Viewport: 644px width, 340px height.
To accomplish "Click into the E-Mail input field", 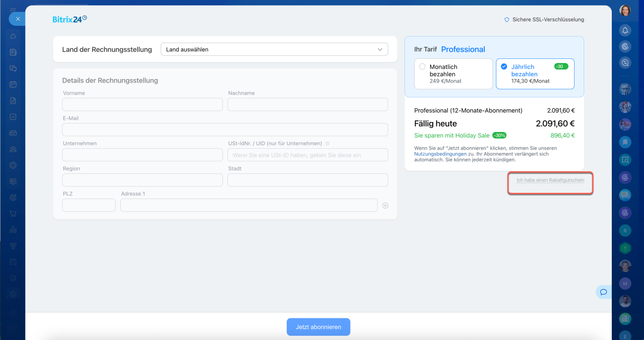I will coord(225,130).
